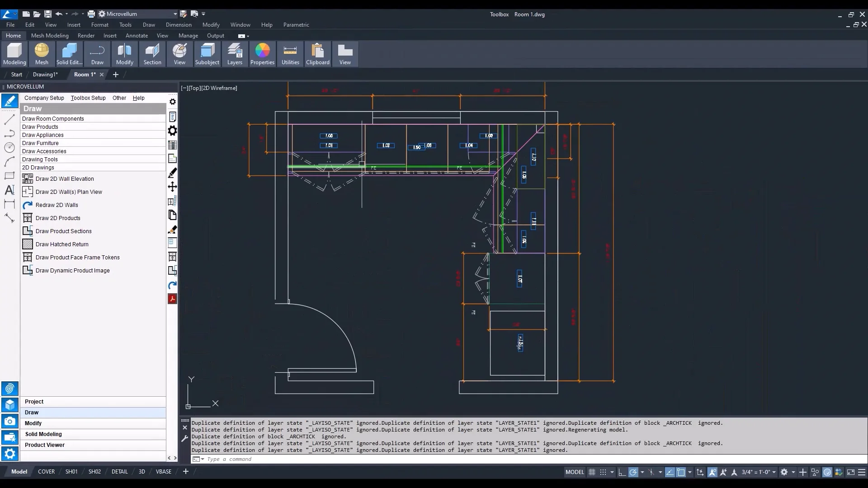This screenshot has height=488, width=868.
Task: Toggle grid display in status bar
Action: pyautogui.click(x=592, y=472)
